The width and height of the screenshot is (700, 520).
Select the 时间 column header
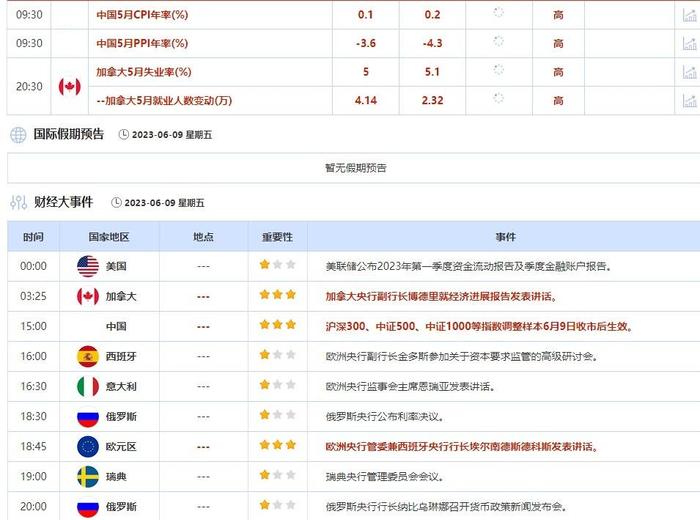(33, 237)
